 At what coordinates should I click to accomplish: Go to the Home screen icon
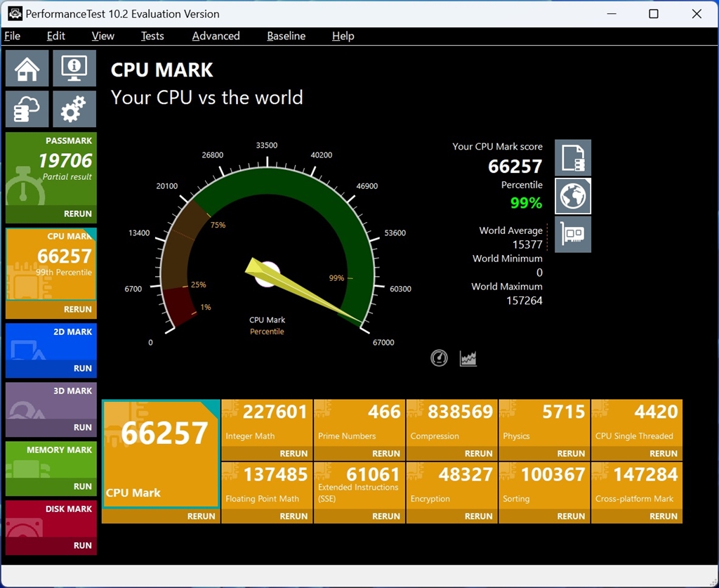(27, 68)
